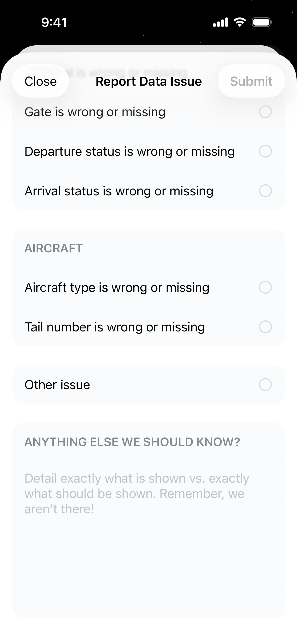Tap the 'Report Data Issue' title
The image size is (297, 644).
(148, 82)
